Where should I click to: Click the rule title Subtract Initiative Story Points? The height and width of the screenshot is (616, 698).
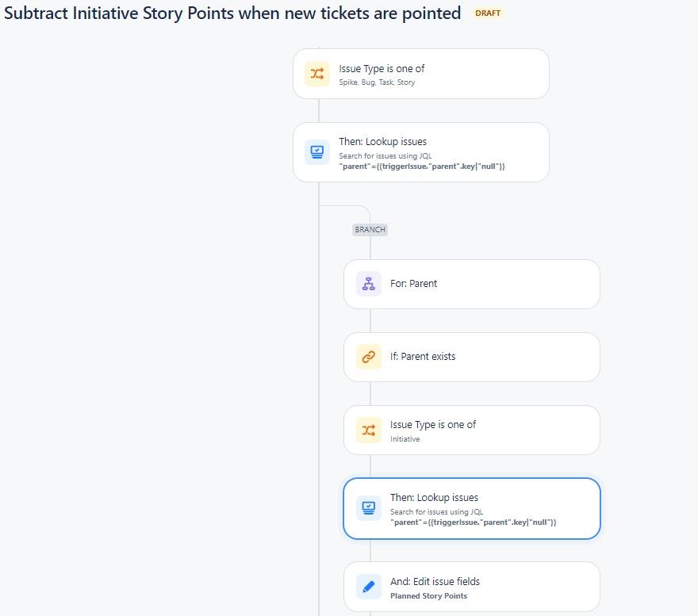pos(232,13)
